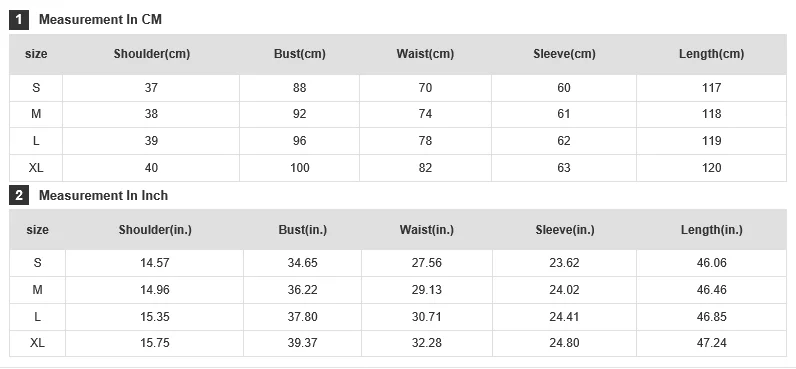Viewport: 796px width, 369px height.
Task: Click the sleeve value 24.80 cell
Action: coord(564,343)
